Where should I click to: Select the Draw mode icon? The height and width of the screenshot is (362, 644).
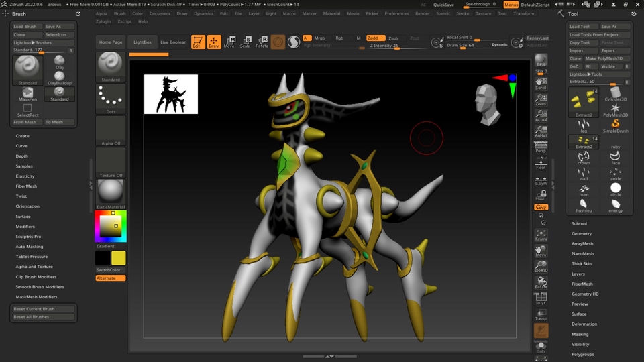213,42
